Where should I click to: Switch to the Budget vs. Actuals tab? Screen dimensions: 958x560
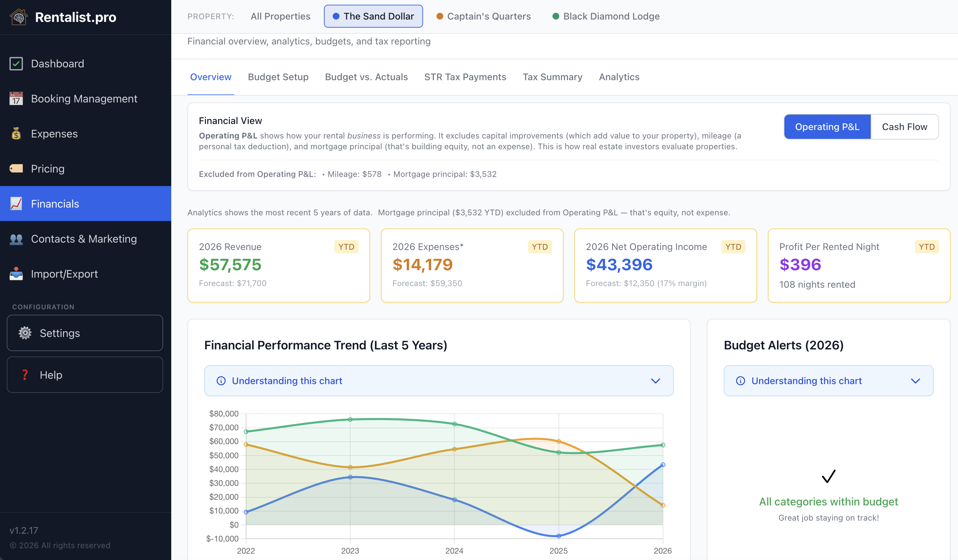point(366,77)
